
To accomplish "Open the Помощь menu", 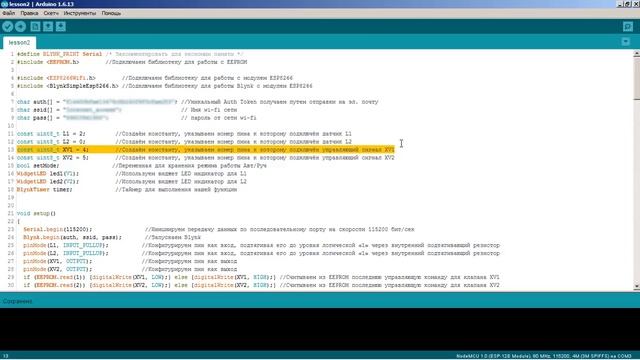I will pyautogui.click(x=111, y=13).
